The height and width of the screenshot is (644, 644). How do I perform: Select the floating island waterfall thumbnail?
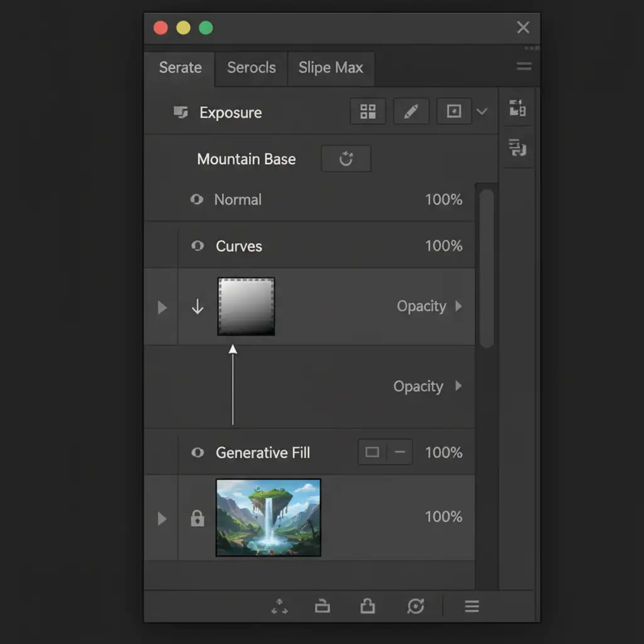coord(269,517)
